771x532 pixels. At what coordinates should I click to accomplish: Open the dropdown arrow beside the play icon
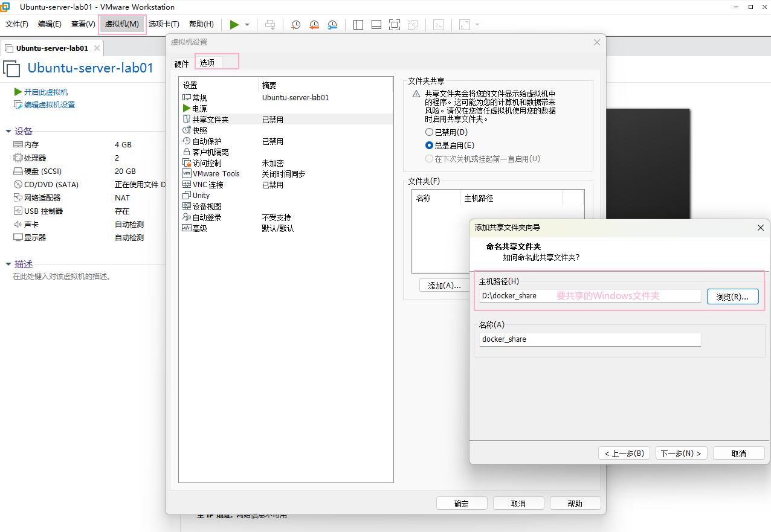tap(247, 25)
